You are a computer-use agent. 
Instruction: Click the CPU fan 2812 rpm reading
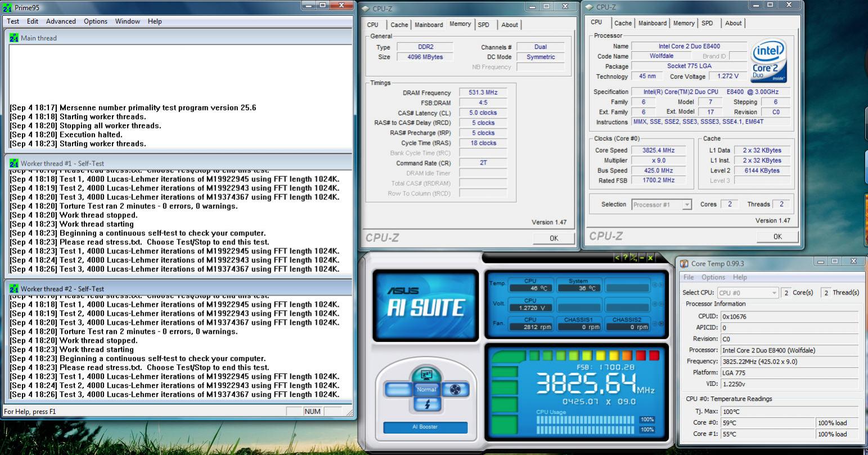[x=530, y=327]
